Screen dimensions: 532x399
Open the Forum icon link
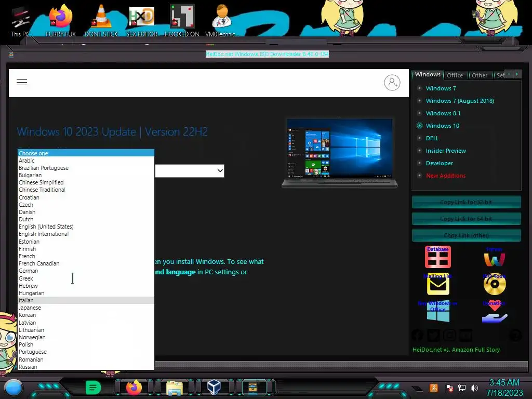[495, 257]
